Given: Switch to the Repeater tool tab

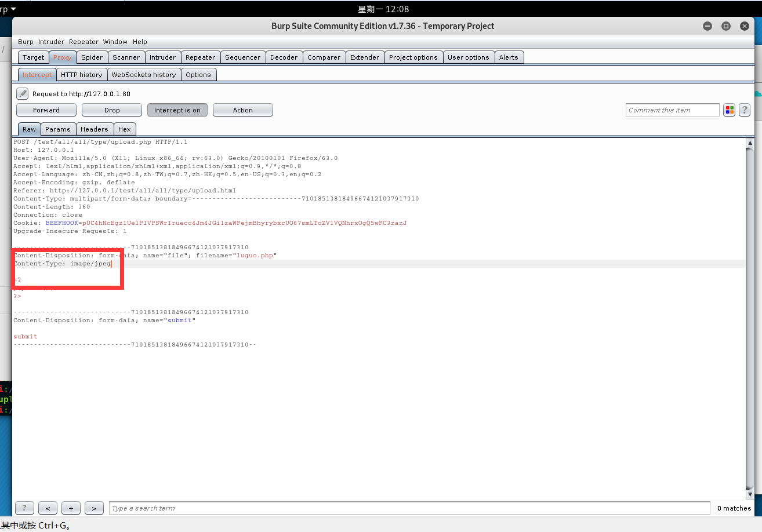Looking at the screenshot, I should click(201, 57).
